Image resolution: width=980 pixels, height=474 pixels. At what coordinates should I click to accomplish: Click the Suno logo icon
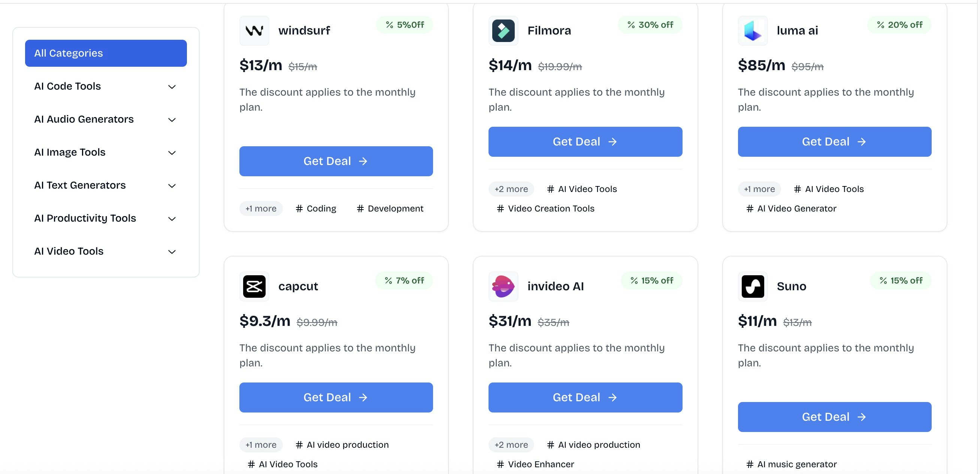click(753, 286)
